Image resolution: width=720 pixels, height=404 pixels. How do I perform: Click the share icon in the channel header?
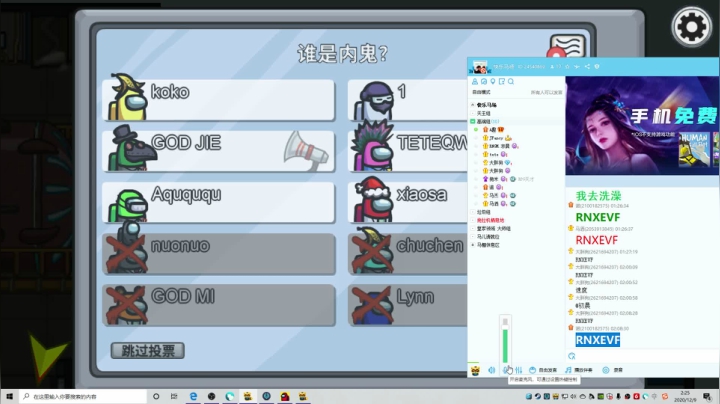pyautogui.click(x=587, y=67)
